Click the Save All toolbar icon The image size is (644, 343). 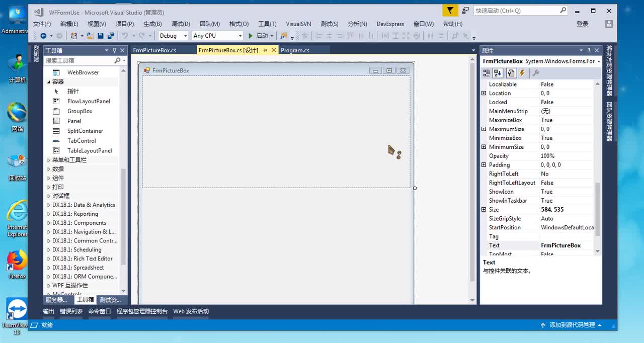(x=111, y=36)
